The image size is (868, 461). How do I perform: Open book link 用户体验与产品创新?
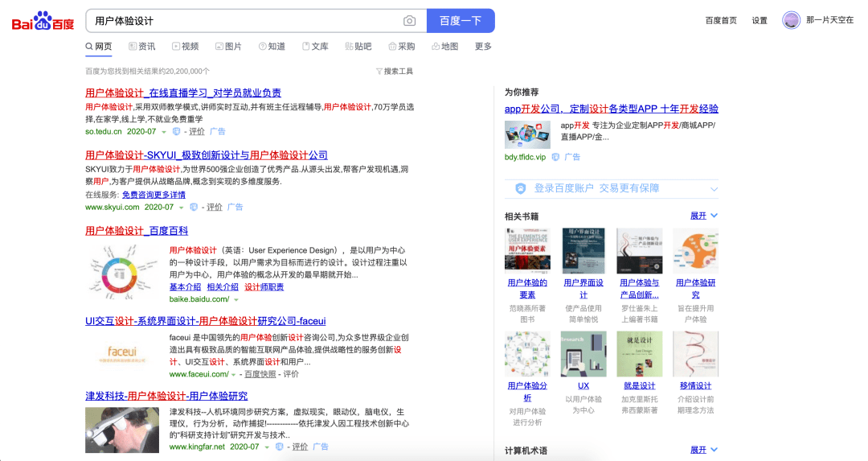coord(640,289)
